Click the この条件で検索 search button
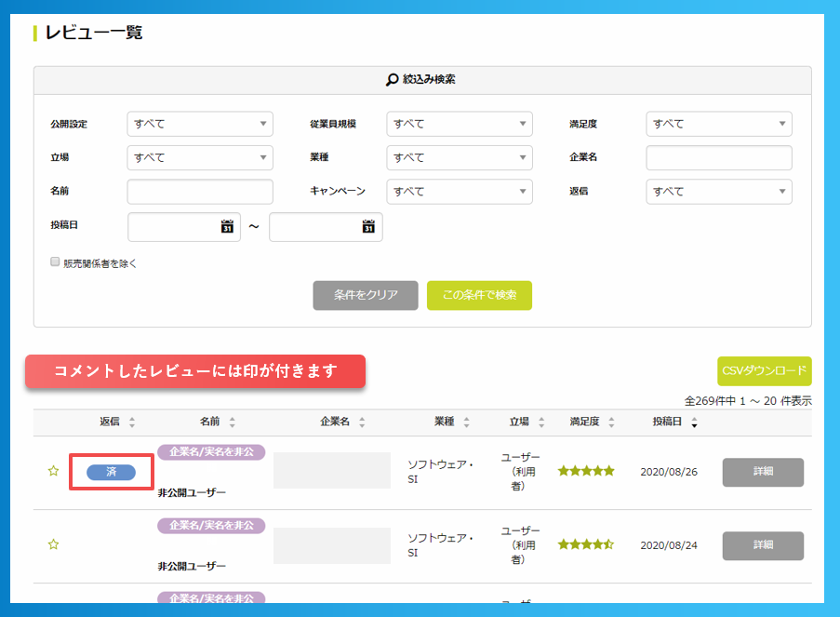The height and width of the screenshot is (617, 840). click(479, 293)
